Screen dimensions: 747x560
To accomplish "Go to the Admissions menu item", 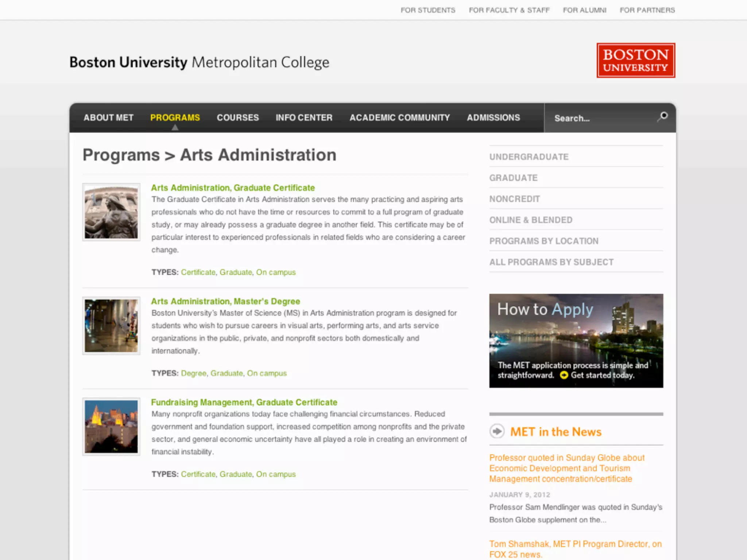I will 493,117.
